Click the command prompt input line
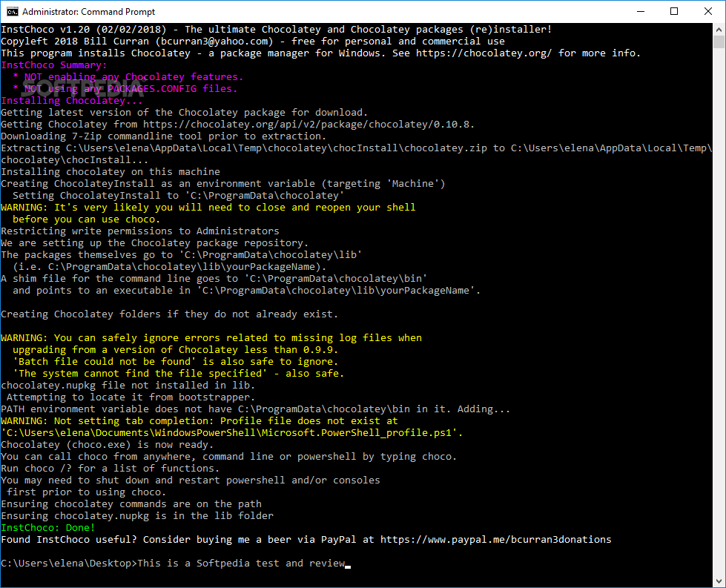726x588 pixels. pos(176,564)
